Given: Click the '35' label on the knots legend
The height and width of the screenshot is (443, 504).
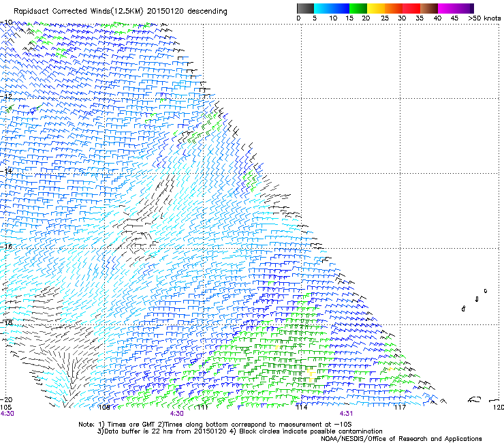Looking at the screenshot, I should coord(420,18).
